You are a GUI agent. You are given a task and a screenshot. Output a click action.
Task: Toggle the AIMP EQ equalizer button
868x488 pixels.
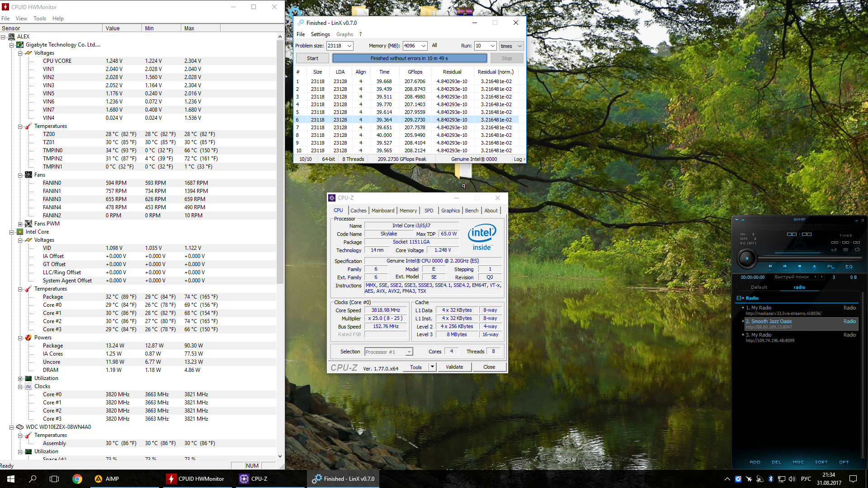[x=849, y=267]
